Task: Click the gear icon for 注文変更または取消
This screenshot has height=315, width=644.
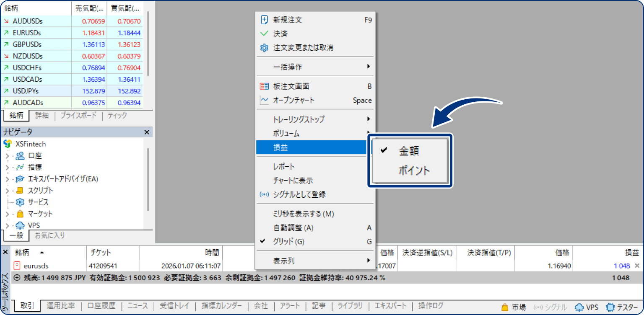Action: (x=264, y=48)
